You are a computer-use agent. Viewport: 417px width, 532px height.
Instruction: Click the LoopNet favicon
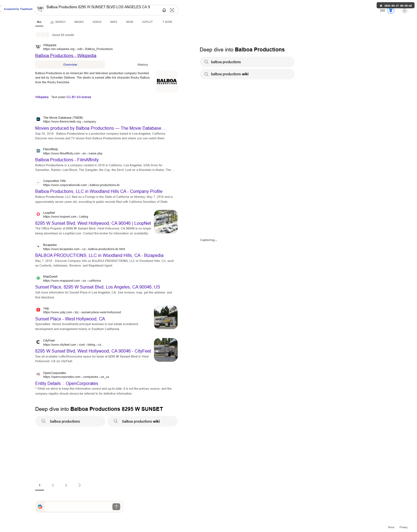(x=38, y=214)
